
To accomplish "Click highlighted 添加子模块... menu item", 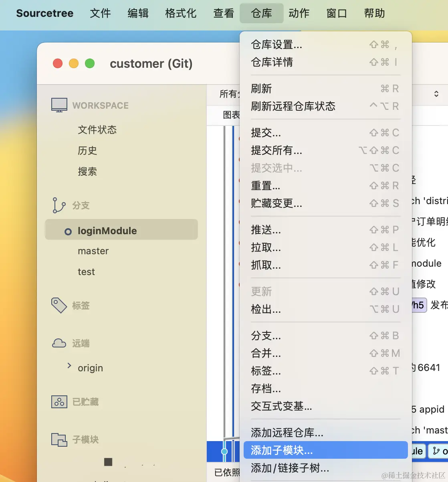I will click(x=325, y=450).
